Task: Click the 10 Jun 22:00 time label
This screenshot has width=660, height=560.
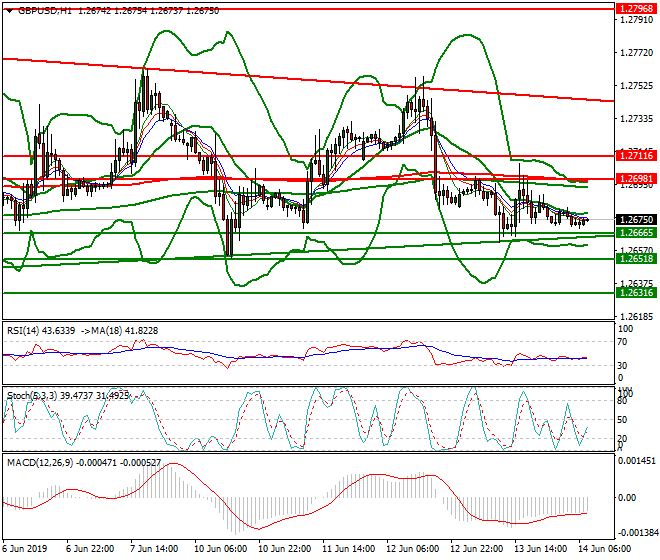Action: tap(284, 549)
